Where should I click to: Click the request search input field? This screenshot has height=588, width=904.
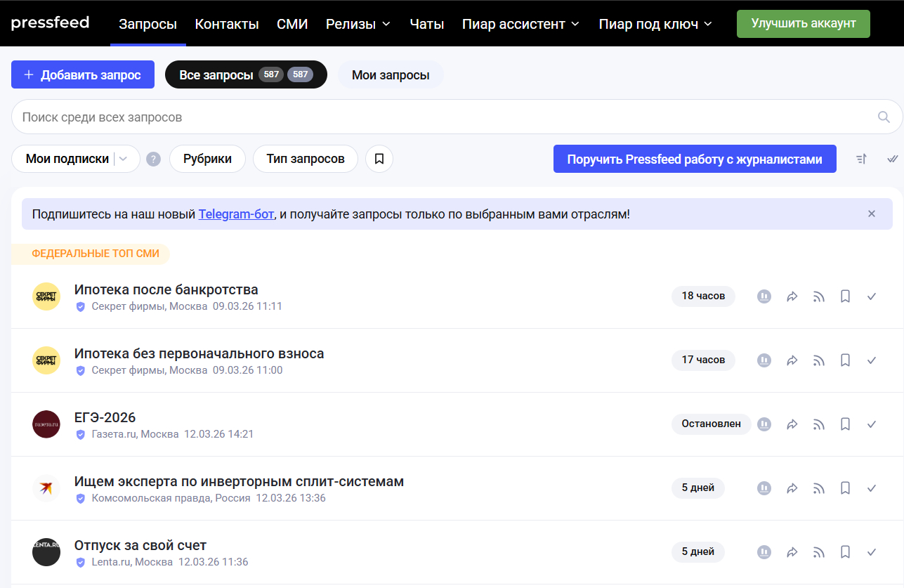443,117
